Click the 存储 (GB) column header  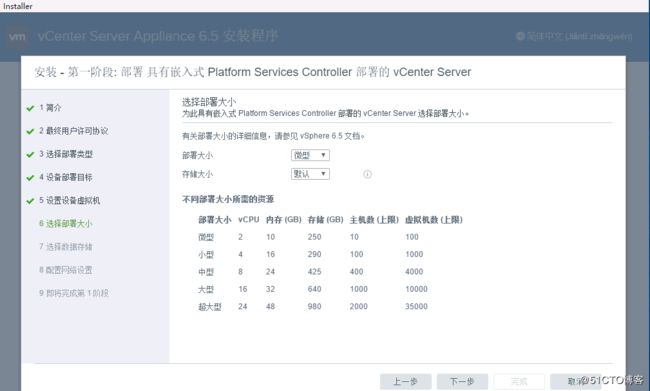[325, 220]
